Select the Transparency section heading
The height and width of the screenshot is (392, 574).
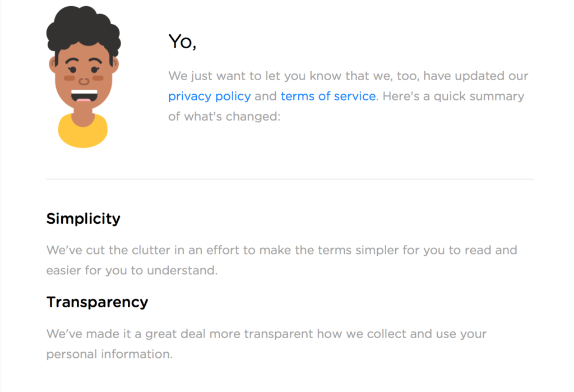click(97, 302)
